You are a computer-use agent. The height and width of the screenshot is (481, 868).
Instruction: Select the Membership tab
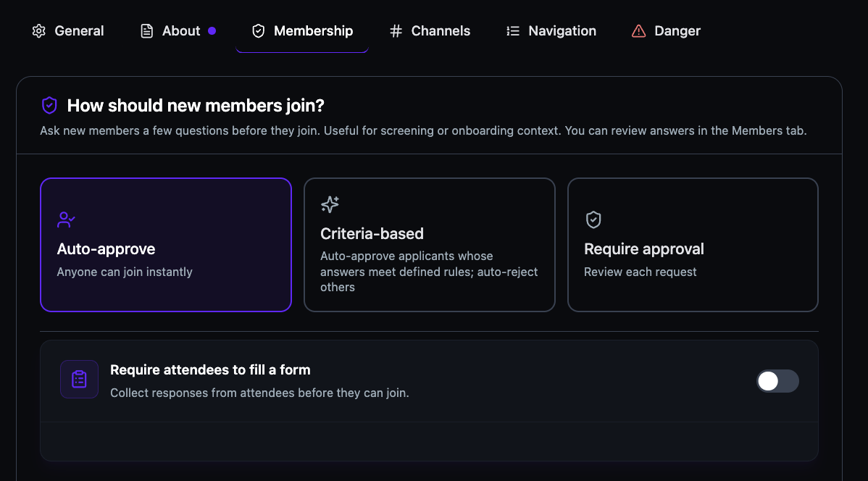pos(302,31)
